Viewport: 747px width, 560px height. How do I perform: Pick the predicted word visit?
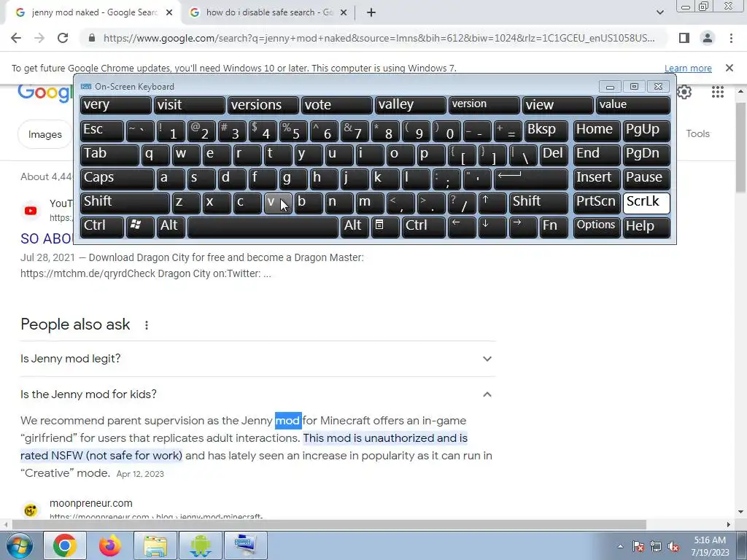(x=189, y=105)
